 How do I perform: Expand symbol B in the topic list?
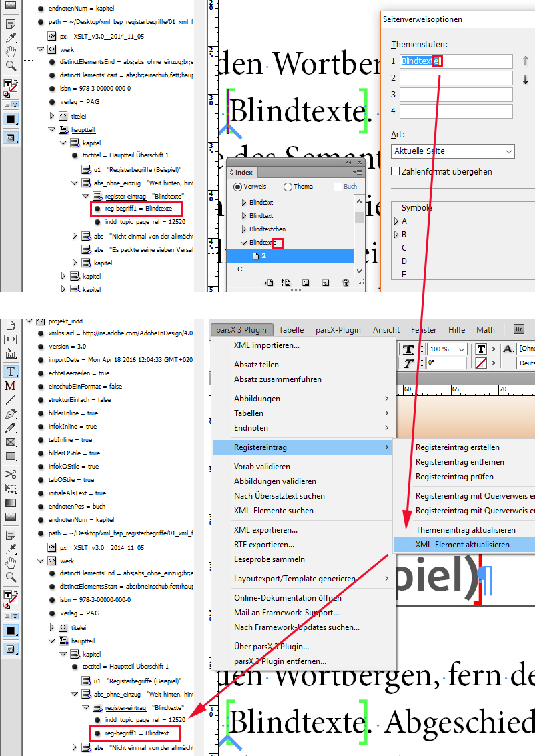(x=396, y=235)
